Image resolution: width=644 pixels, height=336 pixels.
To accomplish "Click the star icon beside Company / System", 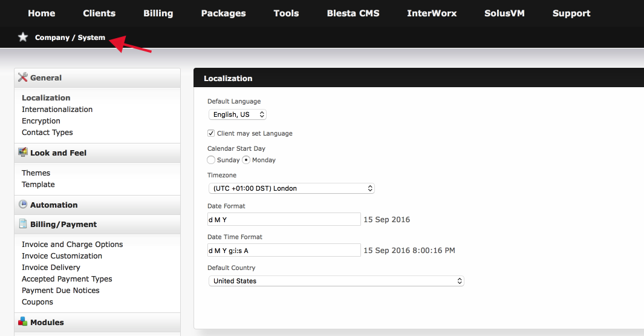I will coord(23,38).
